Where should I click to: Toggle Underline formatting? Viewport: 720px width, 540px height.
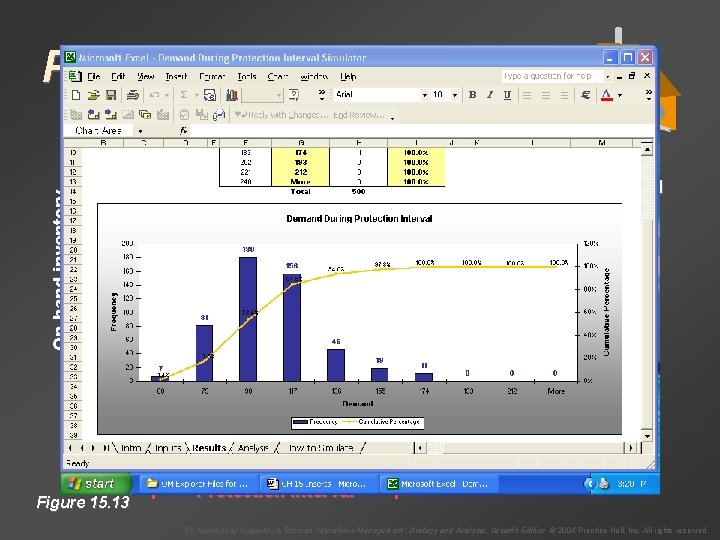coord(507,95)
